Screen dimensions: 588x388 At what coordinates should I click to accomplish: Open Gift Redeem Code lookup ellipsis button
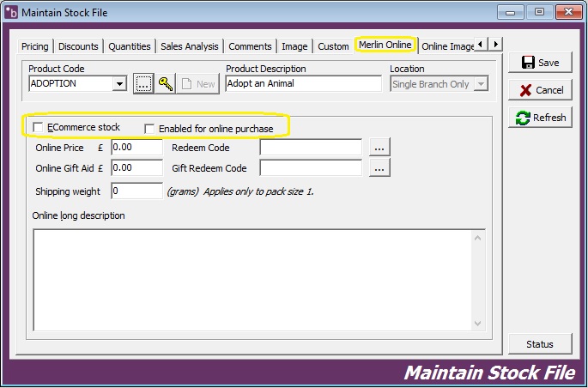click(x=380, y=168)
